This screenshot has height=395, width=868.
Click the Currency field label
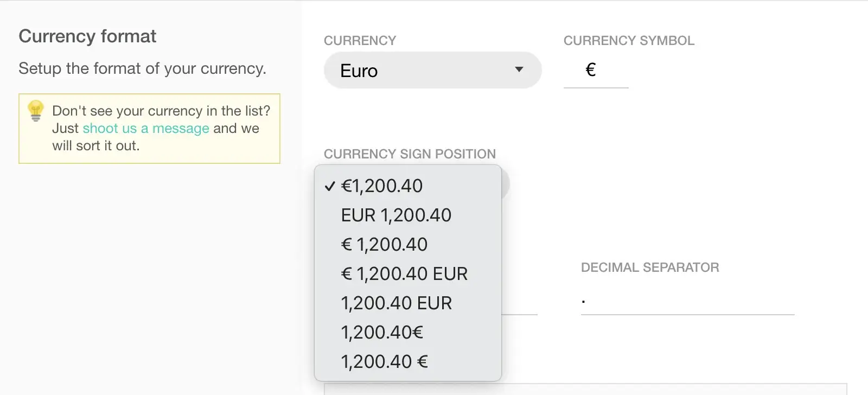coord(360,41)
